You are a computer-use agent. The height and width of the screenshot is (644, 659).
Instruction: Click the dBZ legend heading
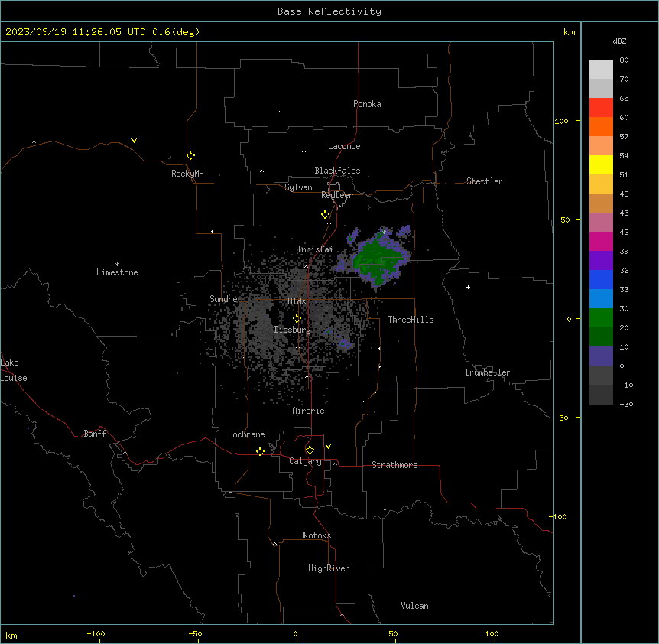tap(619, 41)
